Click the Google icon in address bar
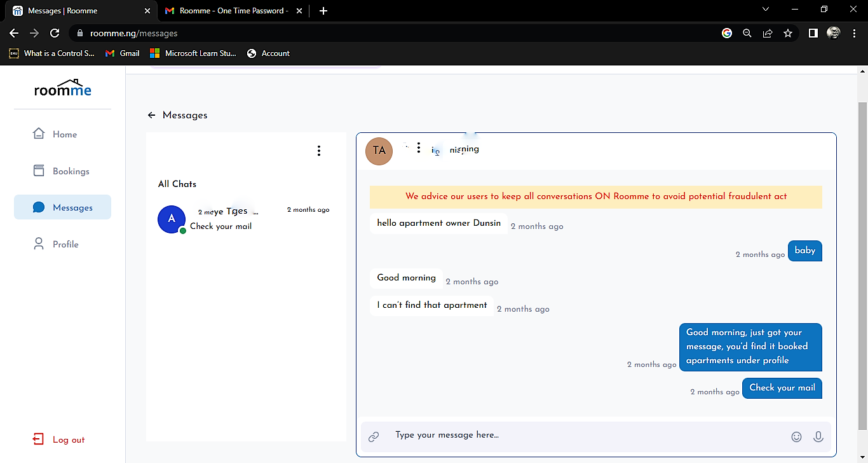The width and height of the screenshot is (868, 463). pyautogui.click(x=727, y=33)
